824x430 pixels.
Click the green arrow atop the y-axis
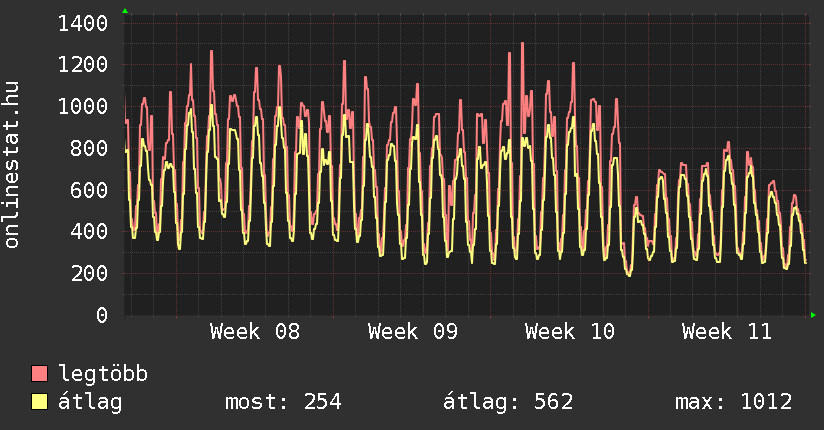125,11
